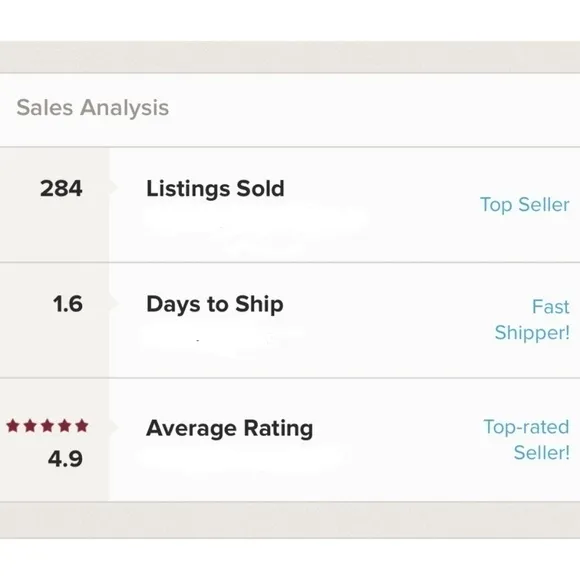This screenshot has width=580, height=580.
Task: Select the Days to Ship row title
Action: [215, 304]
